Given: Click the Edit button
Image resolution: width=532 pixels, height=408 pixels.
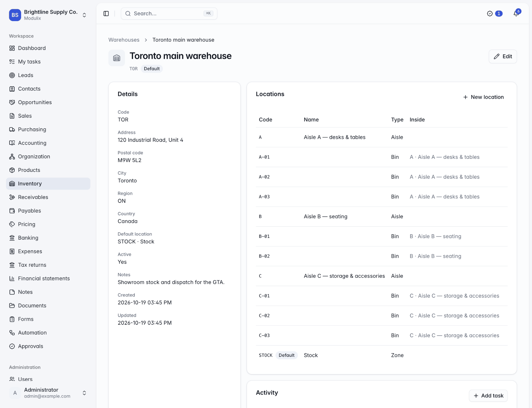Looking at the screenshot, I should point(503,57).
